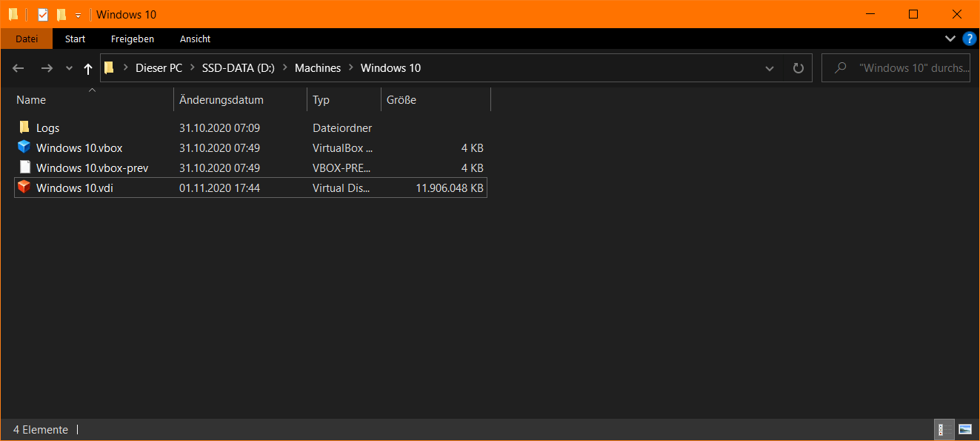Click Dieser PC in the breadcrumb
The height and width of the screenshot is (441, 980).
point(159,68)
